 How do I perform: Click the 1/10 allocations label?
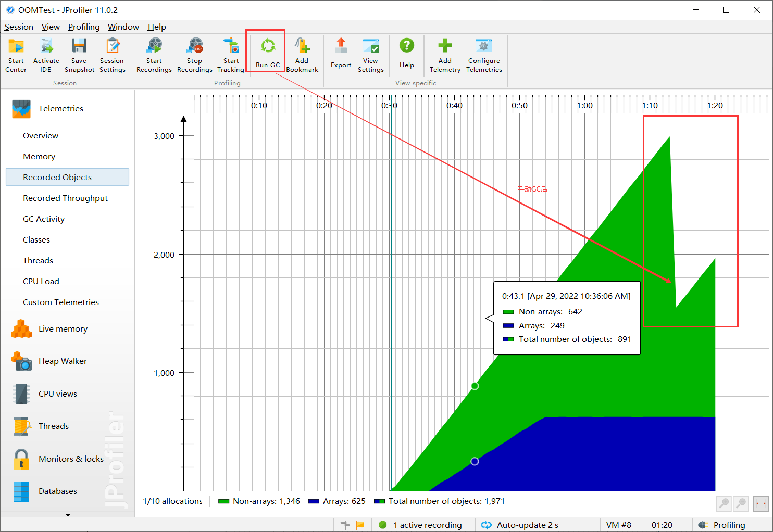coord(173,501)
